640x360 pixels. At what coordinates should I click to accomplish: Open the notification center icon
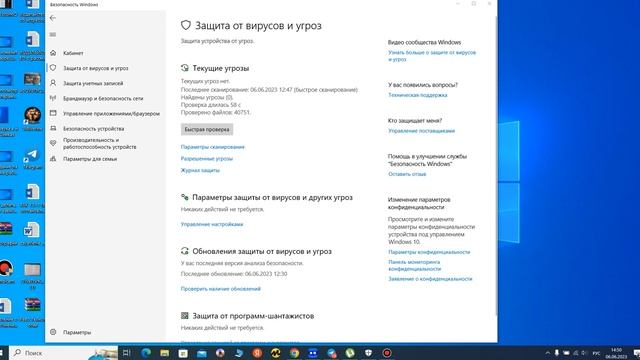636,353
